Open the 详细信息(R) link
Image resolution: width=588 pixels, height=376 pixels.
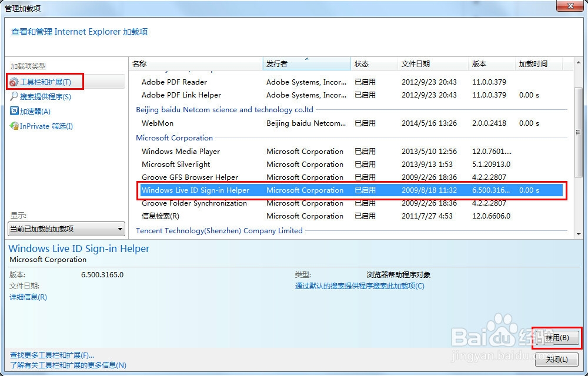[x=27, y=297]
